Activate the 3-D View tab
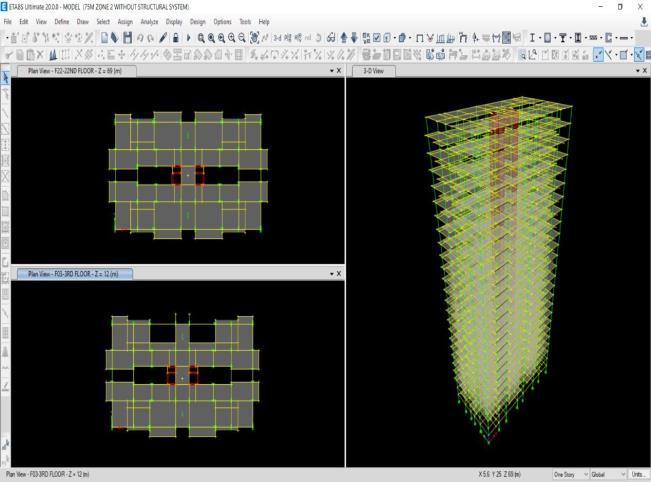The image size is (651, 482). click(x=374, y=71)
